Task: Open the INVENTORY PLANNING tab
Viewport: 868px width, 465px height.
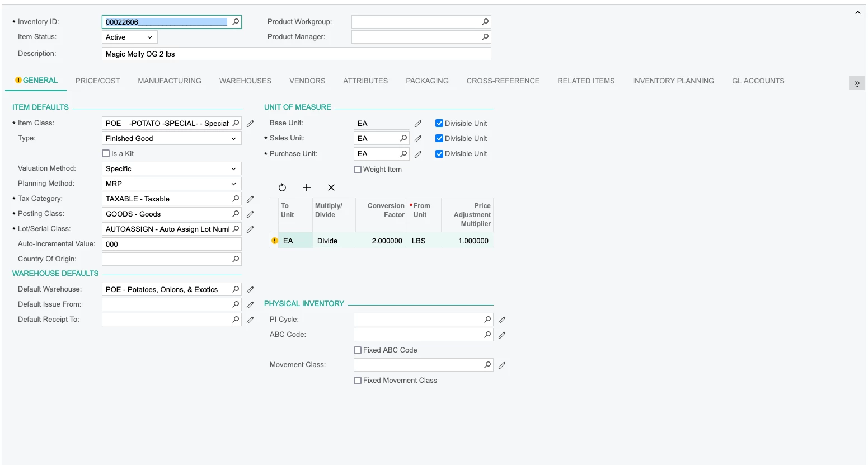Action: (673, 81)
